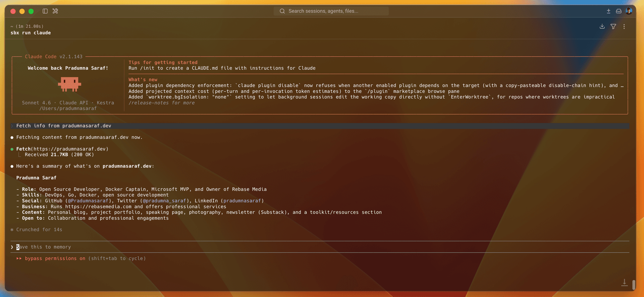This screenshot has height=297, width=644.
Task: Click the Fetch(https://pradumnasaraf.dev) tool call
Action: (62, 149)
